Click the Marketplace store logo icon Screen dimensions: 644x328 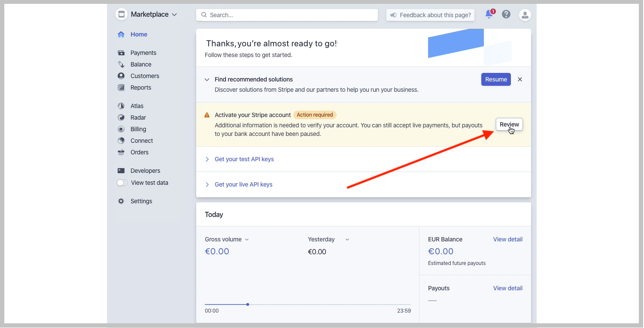[122, 14]
